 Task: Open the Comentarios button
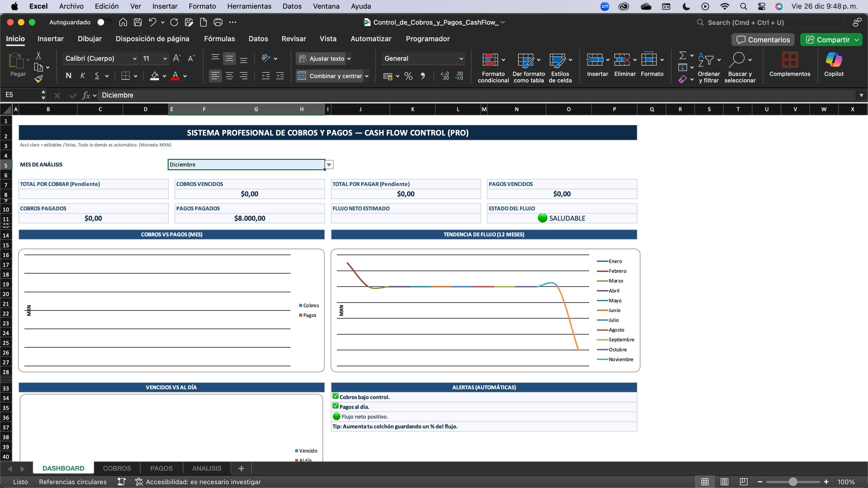(763, 40)
